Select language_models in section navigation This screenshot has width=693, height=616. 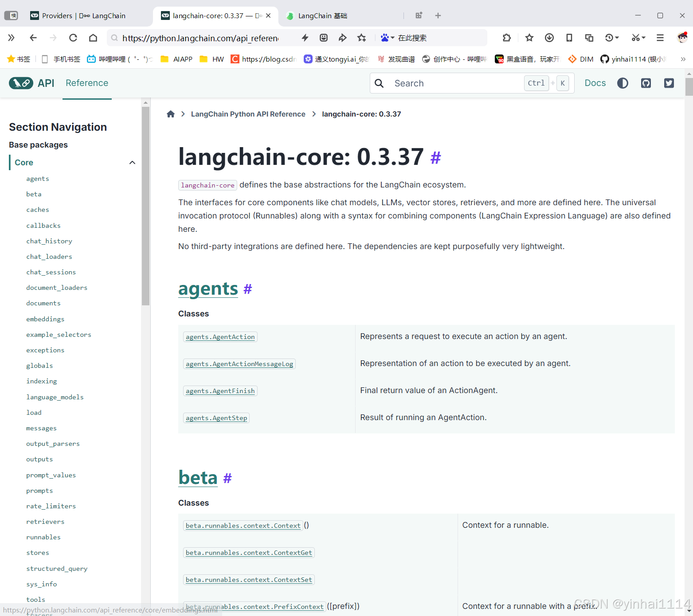pos(55,397)
